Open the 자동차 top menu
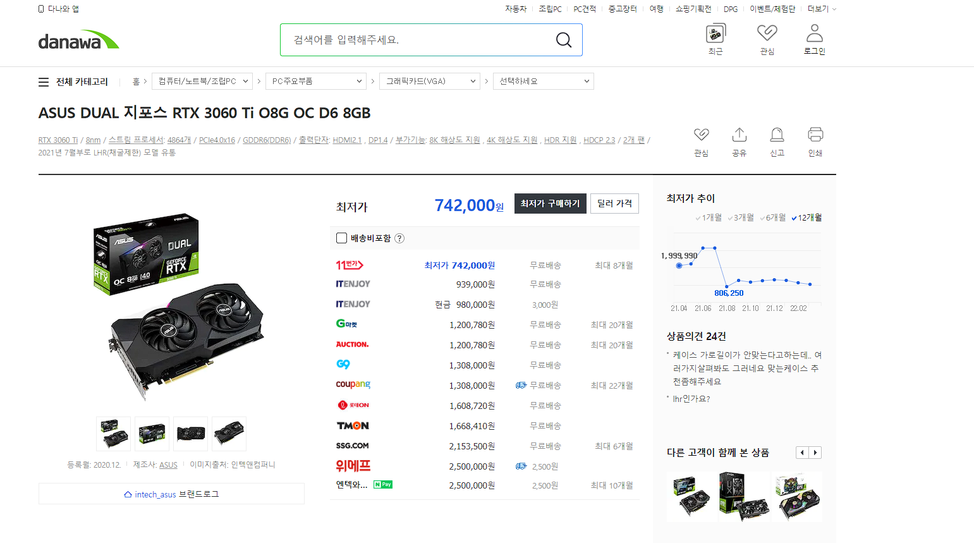Image resolution: width=974 pixels, height=560 pixels. tap(516, 9)
